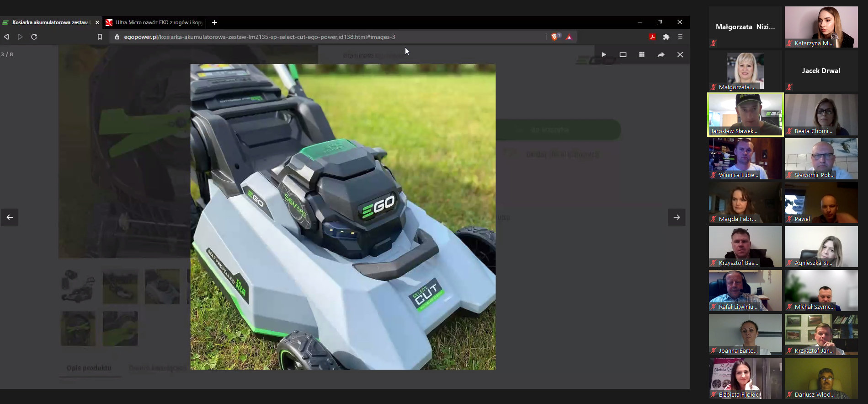Open the browser hamburger menu

click(680, 37)
